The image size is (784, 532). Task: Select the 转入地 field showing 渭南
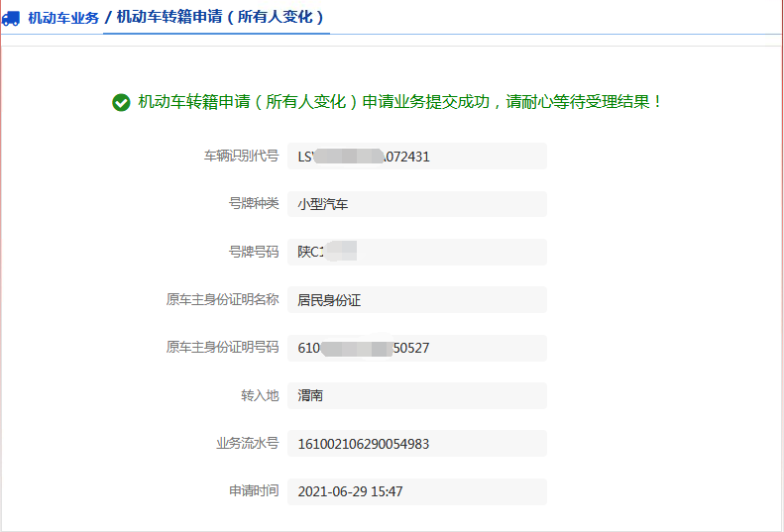[416, 395]
